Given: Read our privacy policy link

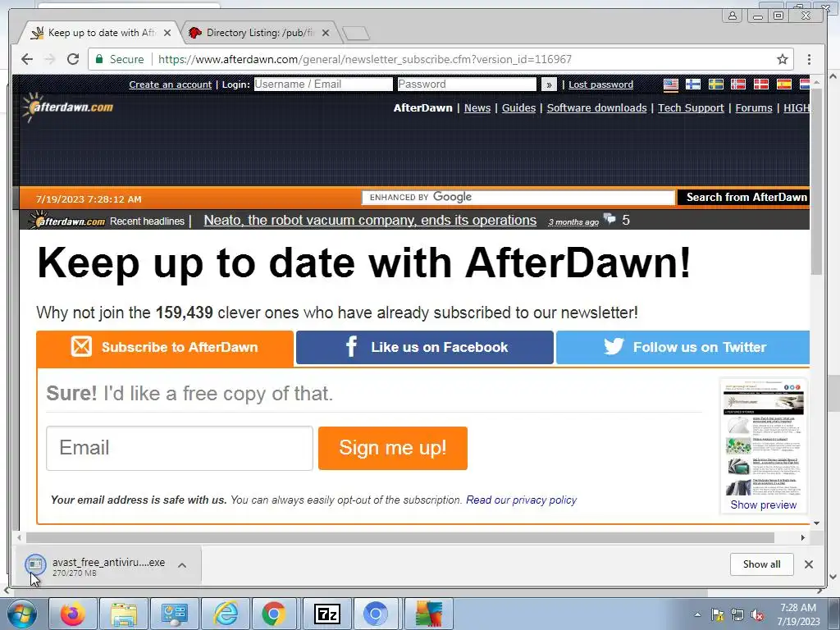Looking at the screenshot, I should (521, 500).
